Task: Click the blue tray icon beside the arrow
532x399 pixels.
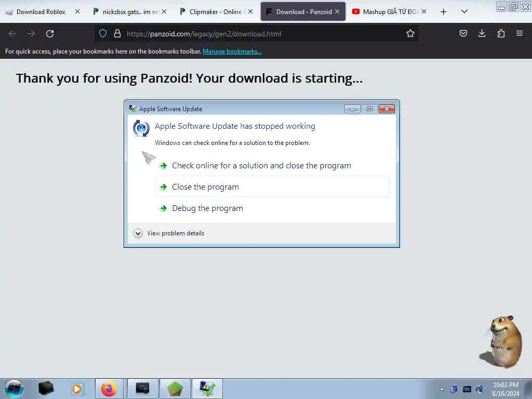Action: [454, 389]
